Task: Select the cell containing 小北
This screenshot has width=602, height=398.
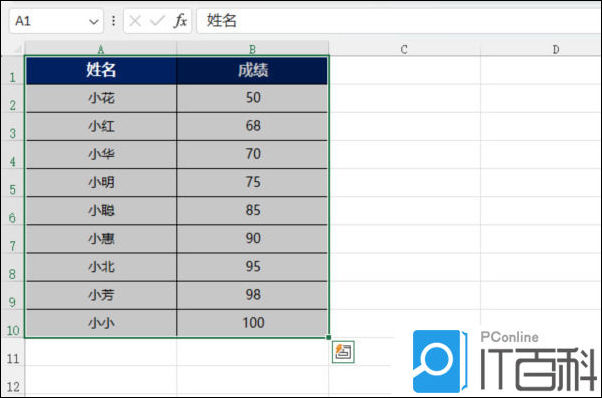Action: point(101,267)
